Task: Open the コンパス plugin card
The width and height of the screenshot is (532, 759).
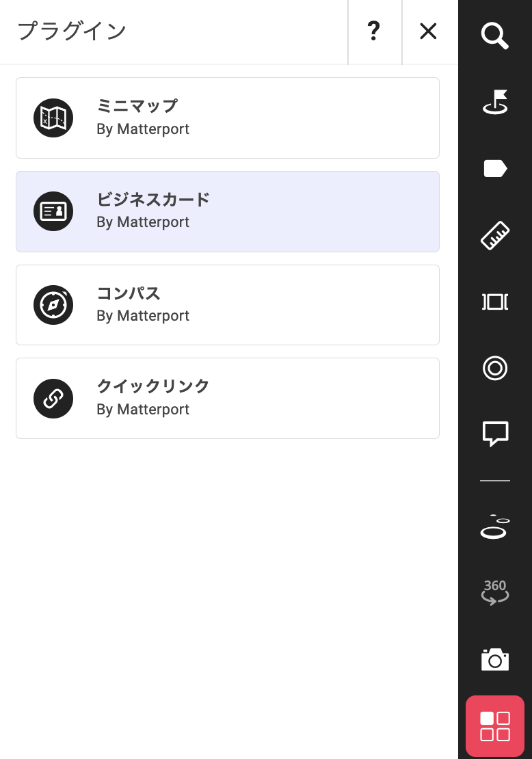Action: click(228, 305)
